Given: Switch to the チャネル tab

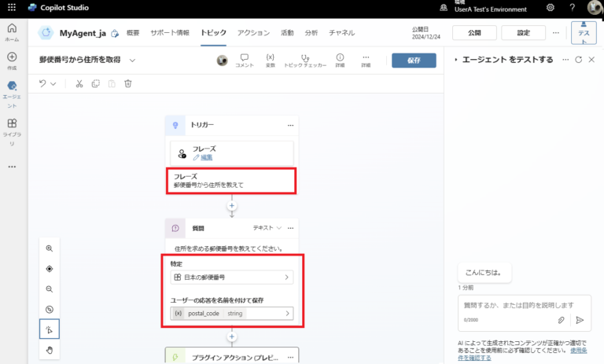Looking at the screenshot, I should 341,33.
